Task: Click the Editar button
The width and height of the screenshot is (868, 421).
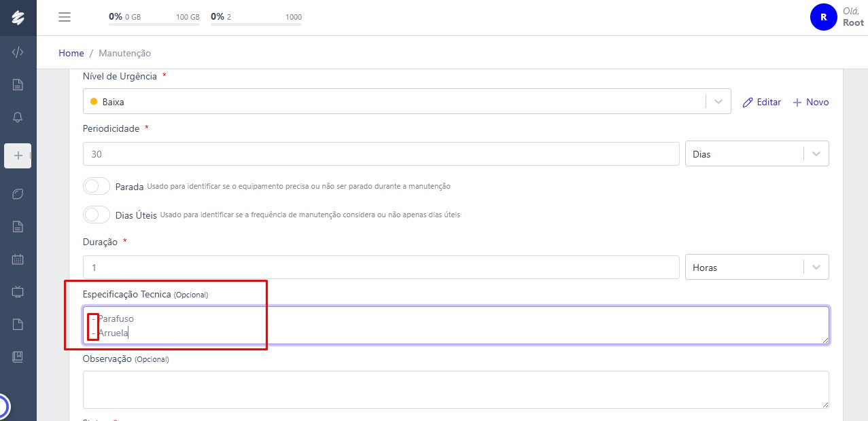Action: tap(762, 102)
